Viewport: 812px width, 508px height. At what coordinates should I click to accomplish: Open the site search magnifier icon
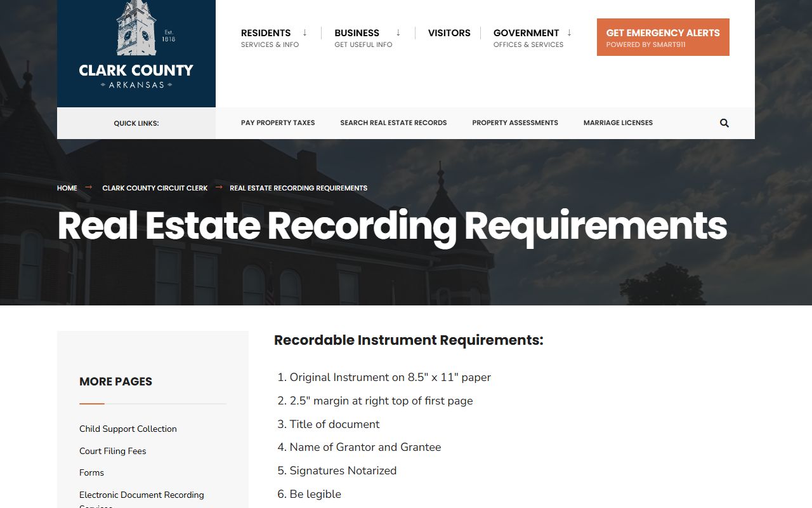pos(724,123)
